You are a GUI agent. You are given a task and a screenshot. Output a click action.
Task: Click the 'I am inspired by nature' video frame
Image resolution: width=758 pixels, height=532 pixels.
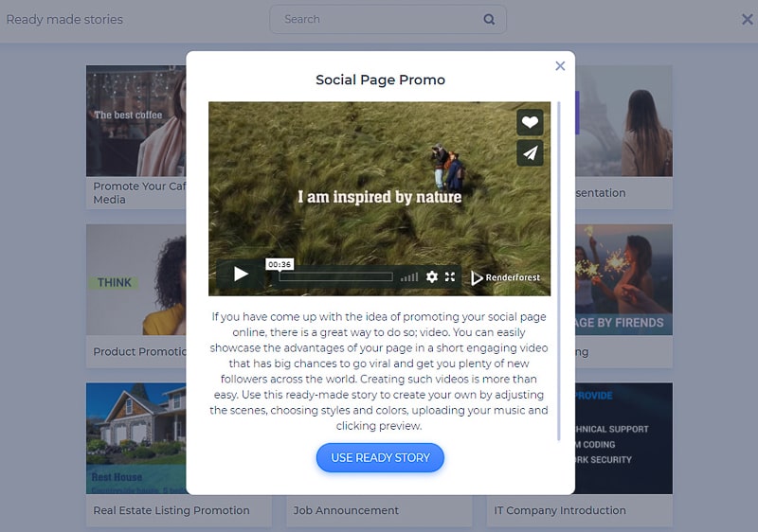click(380, 197)
